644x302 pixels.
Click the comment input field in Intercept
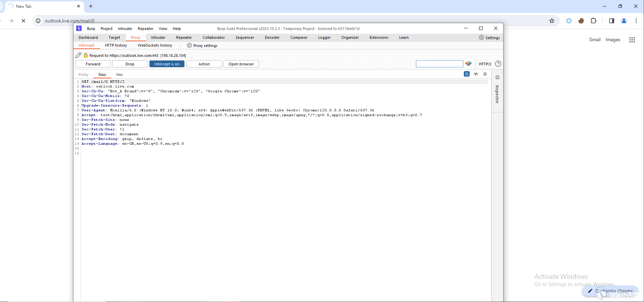(x=439, y=64)
